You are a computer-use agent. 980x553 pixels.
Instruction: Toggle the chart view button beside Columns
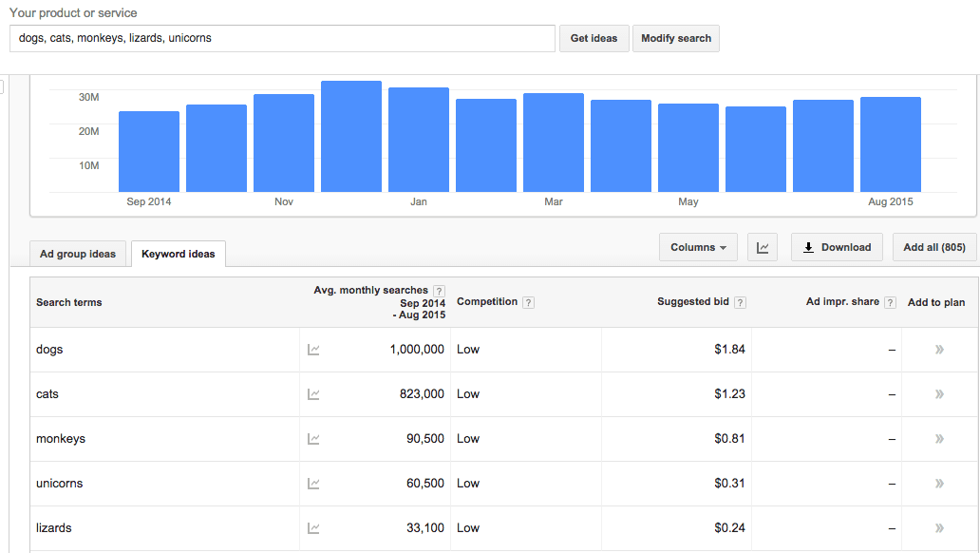pyautogui.click(x=763, y=247)
